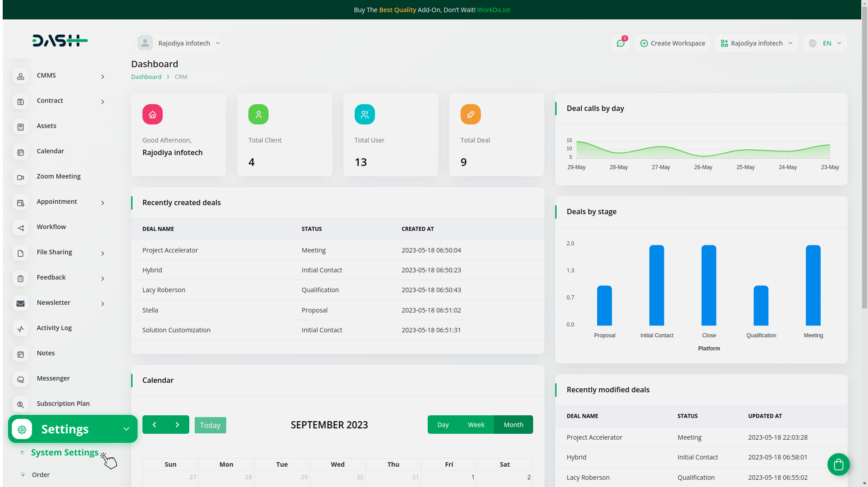The width and height of the screenshot is (868, 487).
Task: Open the chat messages icon in header
Action: pos(621,43)
